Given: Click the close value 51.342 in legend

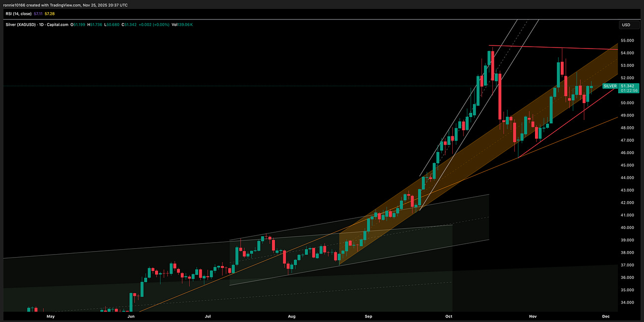Looking at the screenshot, I should point(128,23).
